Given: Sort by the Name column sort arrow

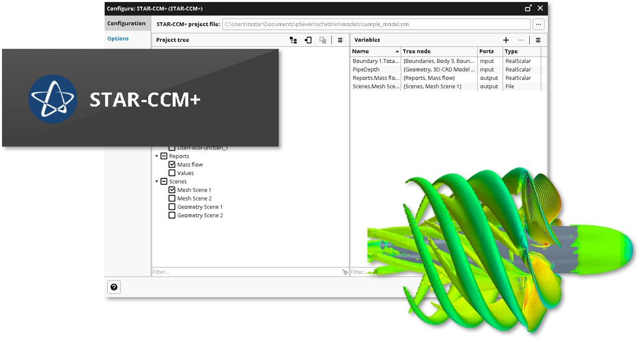Looking at the screenshot, I should point(397,51).
